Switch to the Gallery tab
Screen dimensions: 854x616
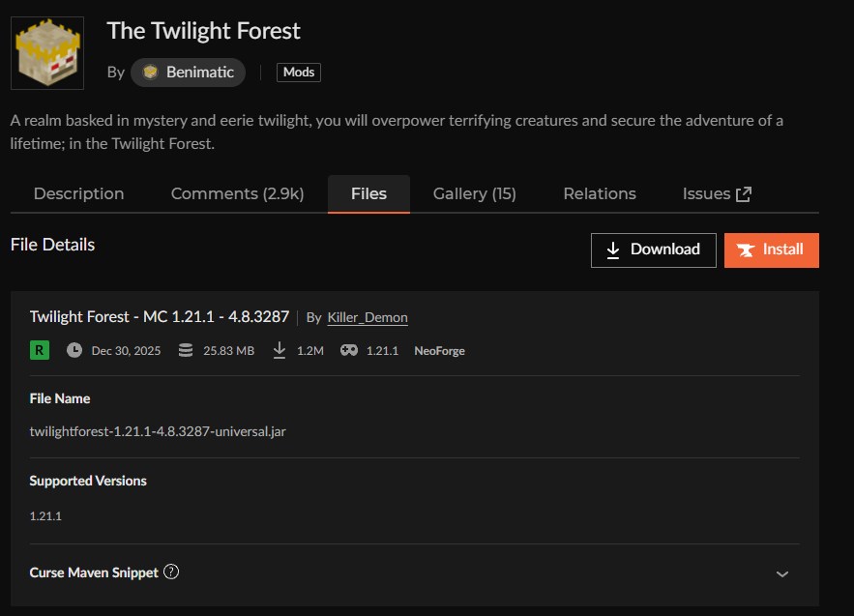point(473,193)
